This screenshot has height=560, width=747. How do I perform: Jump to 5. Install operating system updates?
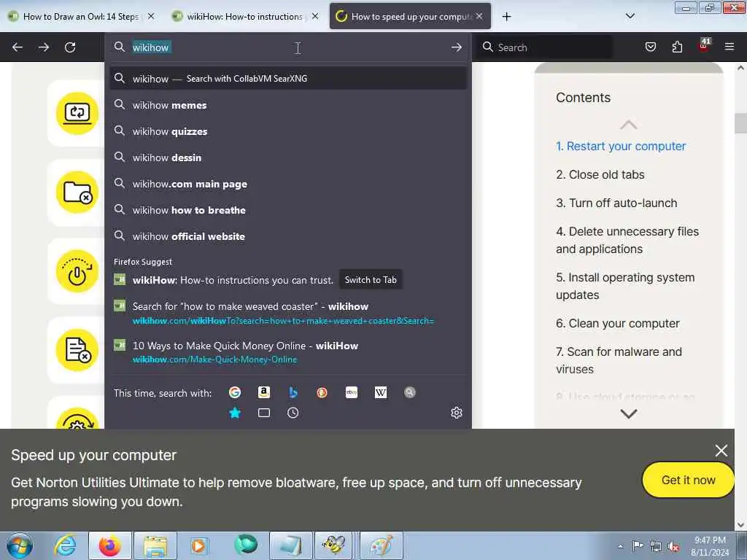tap(625, 286)
